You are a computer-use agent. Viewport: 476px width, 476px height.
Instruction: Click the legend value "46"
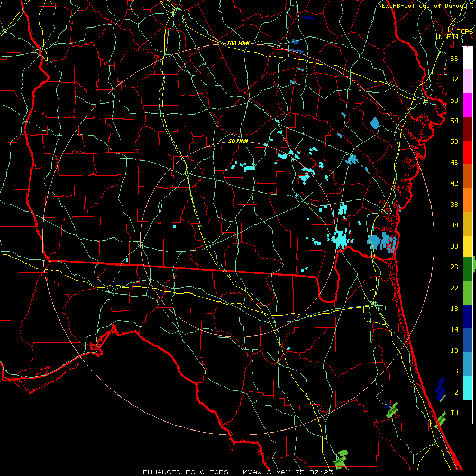pyautogui.click(x=454, y=163)
